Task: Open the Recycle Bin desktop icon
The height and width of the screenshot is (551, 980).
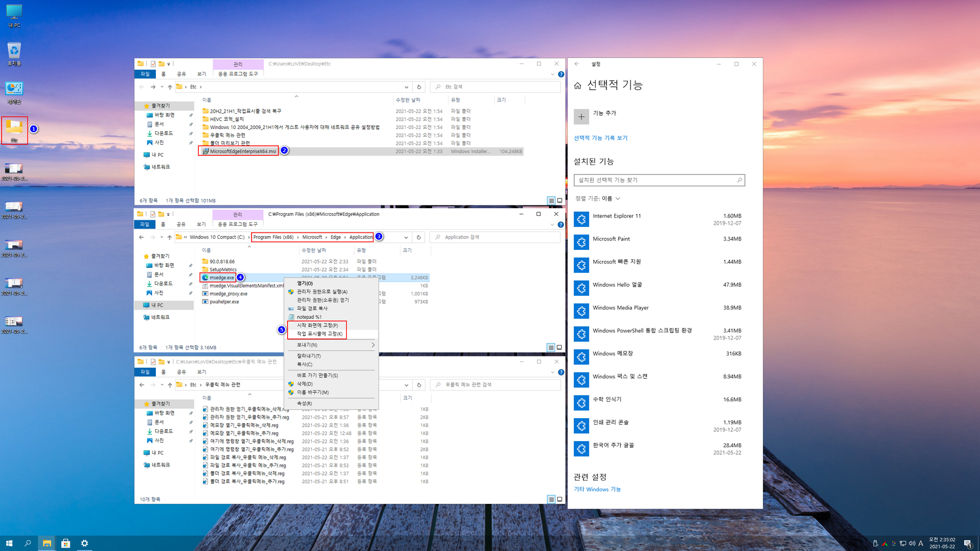Action: (14, 54)
